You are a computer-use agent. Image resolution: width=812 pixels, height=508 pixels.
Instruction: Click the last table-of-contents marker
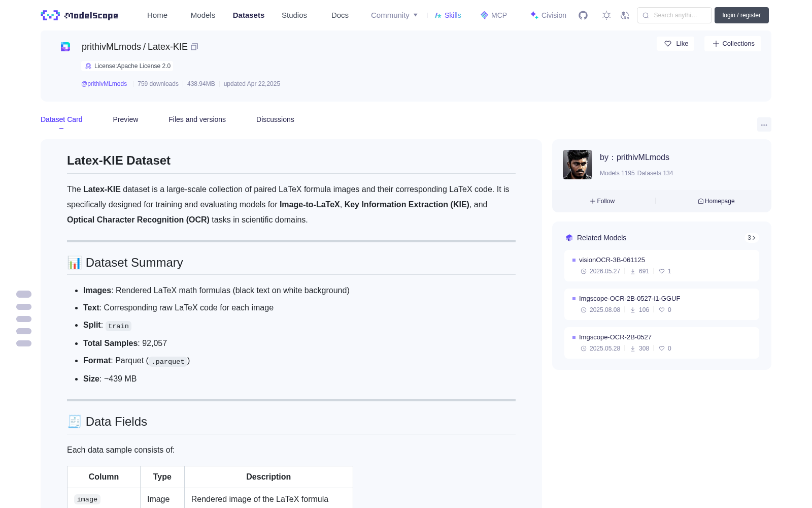[24, 343]
